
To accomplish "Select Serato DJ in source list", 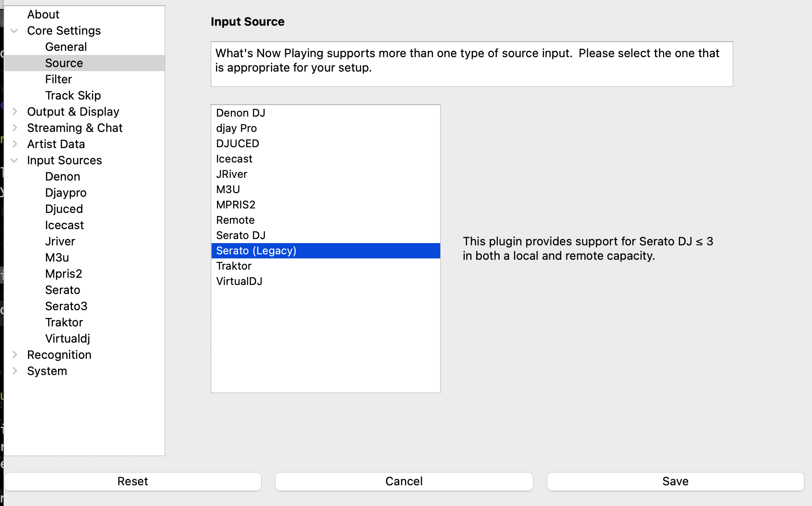I will [240, 235].
